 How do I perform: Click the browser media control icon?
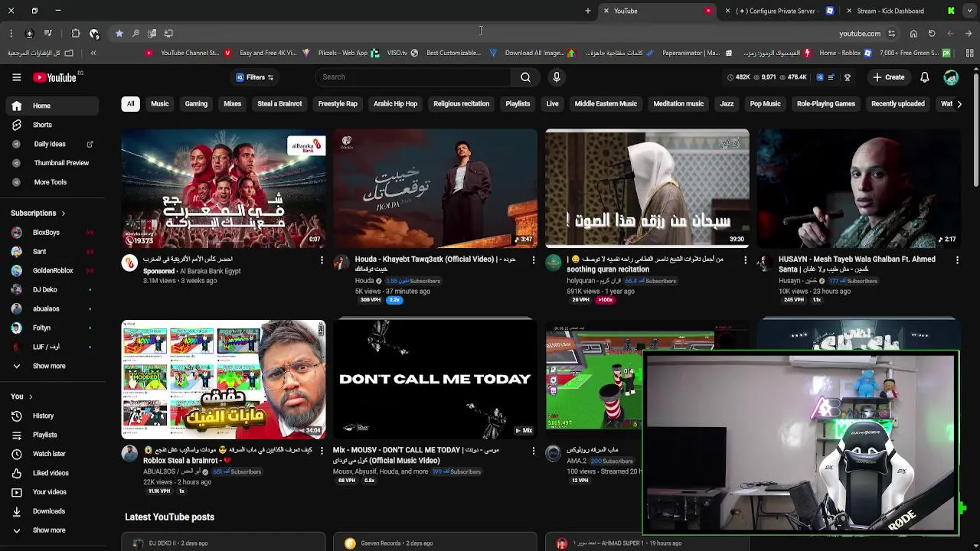click(x=47, y=34)
